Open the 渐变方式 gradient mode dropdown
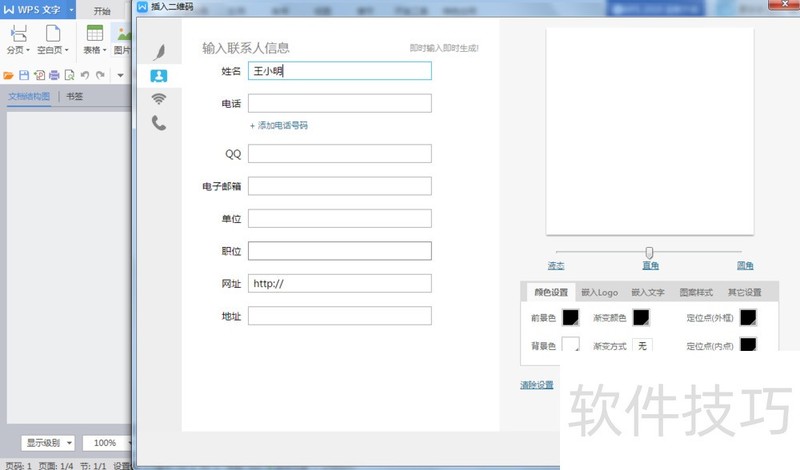Image resolution: width=800 pixels, height=470 pixels. coord(642,346)
